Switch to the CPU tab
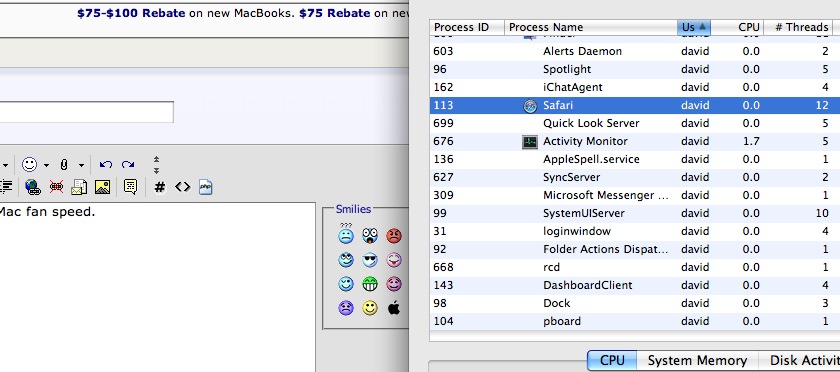Screen dimensions: 840x372 (x=612, y=360)
